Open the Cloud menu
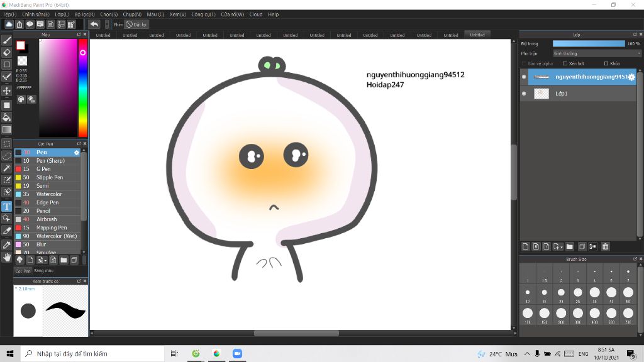The width and height of the screenshot is (644, 362). click(256, 14)
